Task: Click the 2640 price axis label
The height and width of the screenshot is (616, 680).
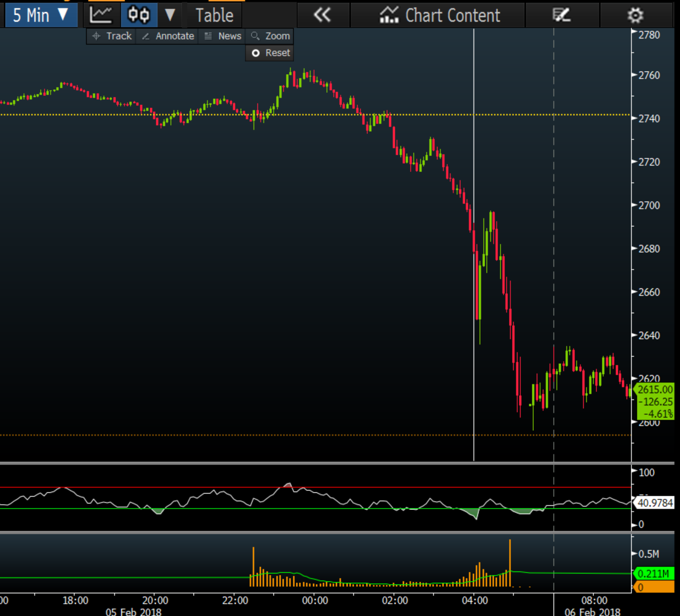Action: click(649, 335)
